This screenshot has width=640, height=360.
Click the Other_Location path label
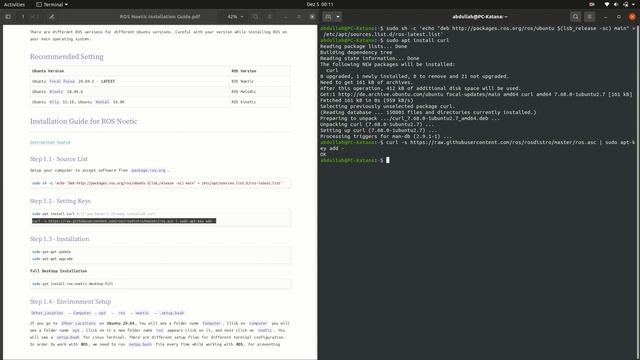pos(47,313)
